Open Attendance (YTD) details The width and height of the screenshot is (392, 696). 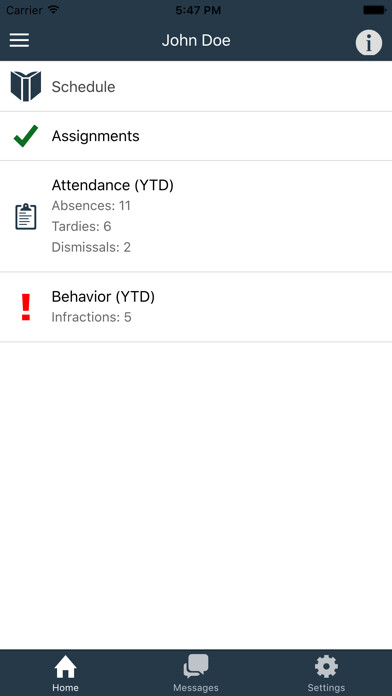[196, 217]
